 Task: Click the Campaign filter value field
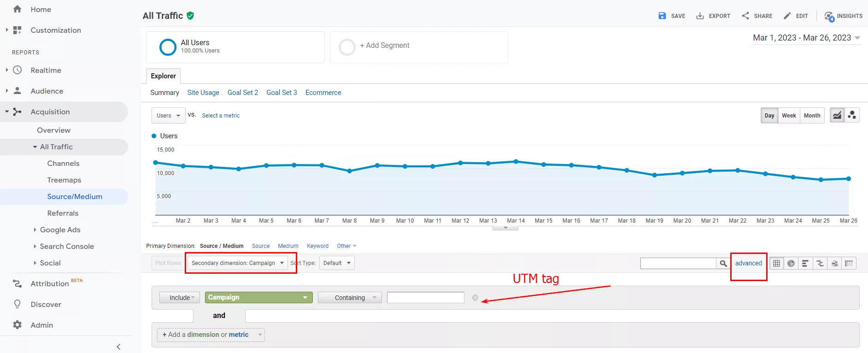pos(426,298)
